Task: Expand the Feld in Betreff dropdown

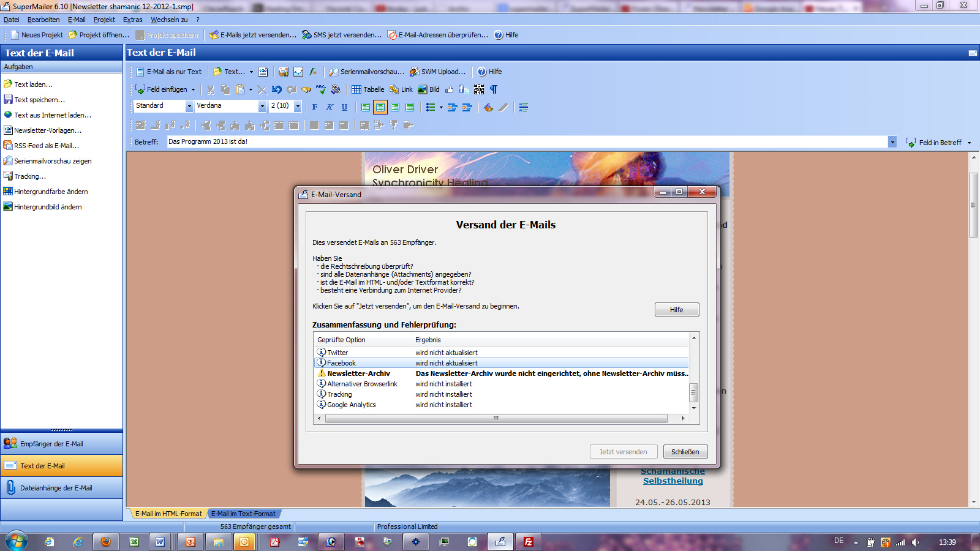Action: (x=969, y=143)
